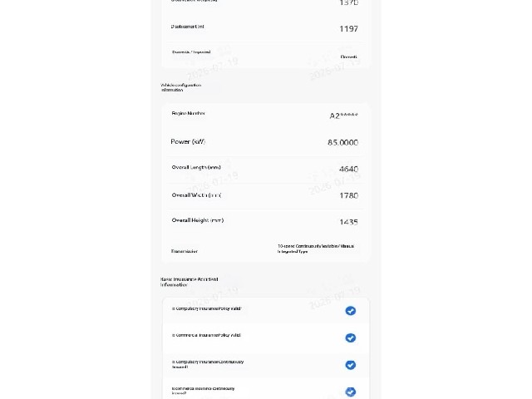This screenshot has width=532, height=399.
Task: Click the 1435 overall height value
Action: tap(349, 222)
